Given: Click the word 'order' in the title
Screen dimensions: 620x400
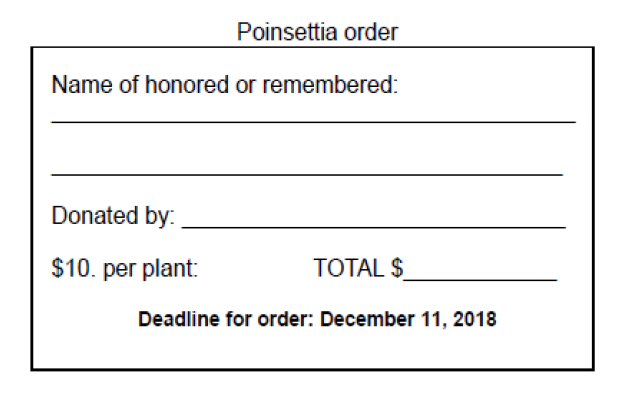Looking at the screenshot, I should click(x=370, y=32).
